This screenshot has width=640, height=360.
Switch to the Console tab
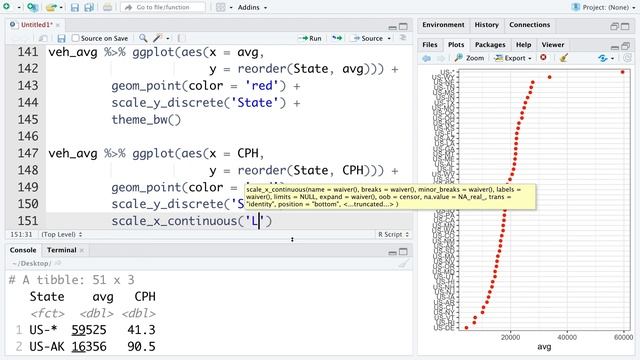[x=23, y=250]
